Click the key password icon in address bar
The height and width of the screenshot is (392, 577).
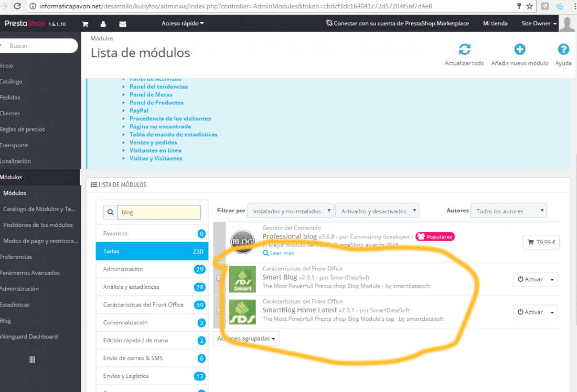[x=519, y=6]
